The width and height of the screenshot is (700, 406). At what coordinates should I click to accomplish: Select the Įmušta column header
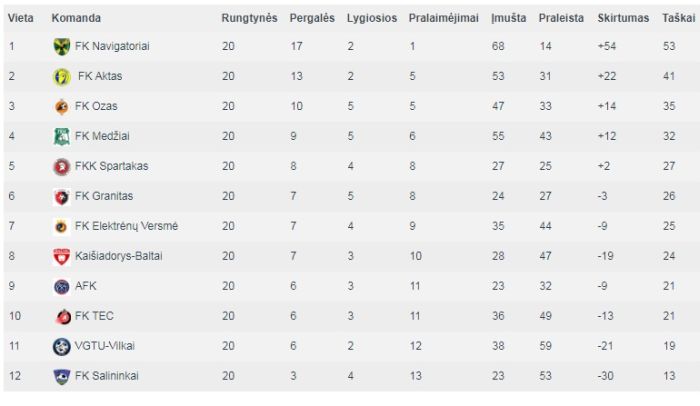[508, 18]
